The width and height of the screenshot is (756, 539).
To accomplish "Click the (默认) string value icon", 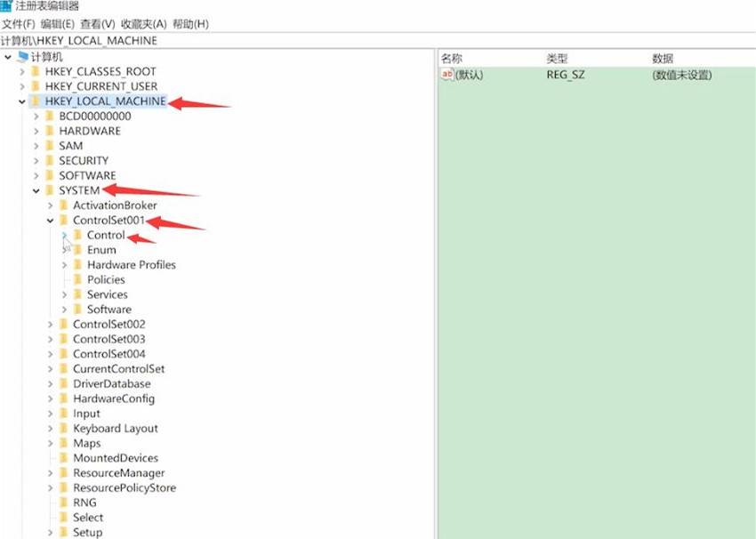I will [x=447, y=75].
